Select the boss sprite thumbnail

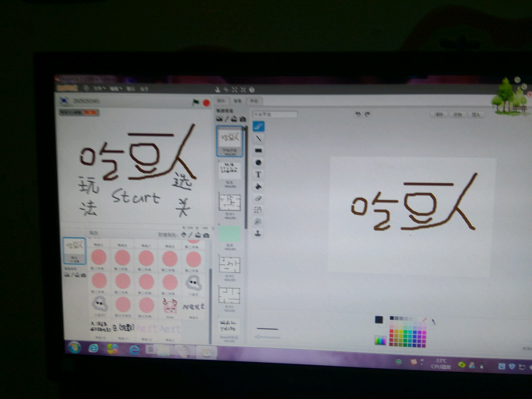tap(170, 306)
